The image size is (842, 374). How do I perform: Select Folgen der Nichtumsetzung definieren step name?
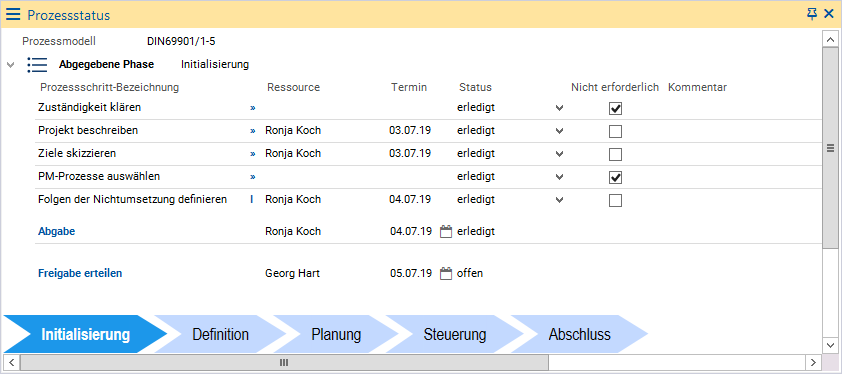tap(133, 199)
